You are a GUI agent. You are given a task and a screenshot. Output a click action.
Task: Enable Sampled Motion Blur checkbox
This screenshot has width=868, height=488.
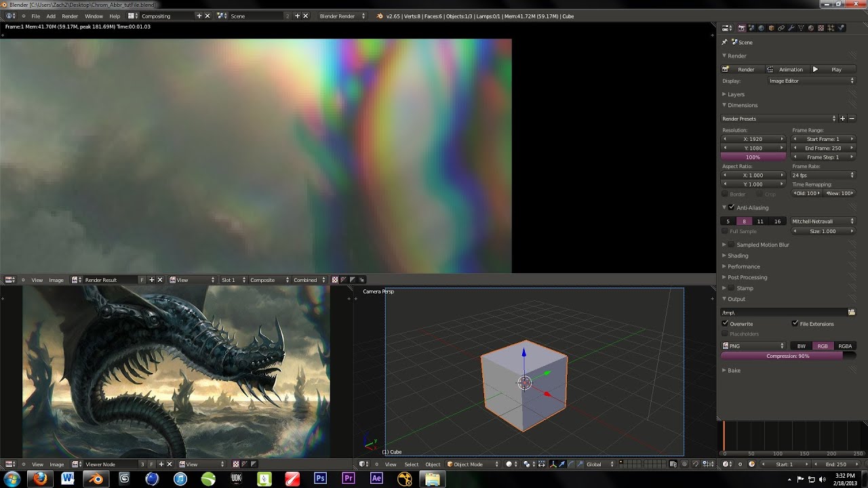click(732, 245)
